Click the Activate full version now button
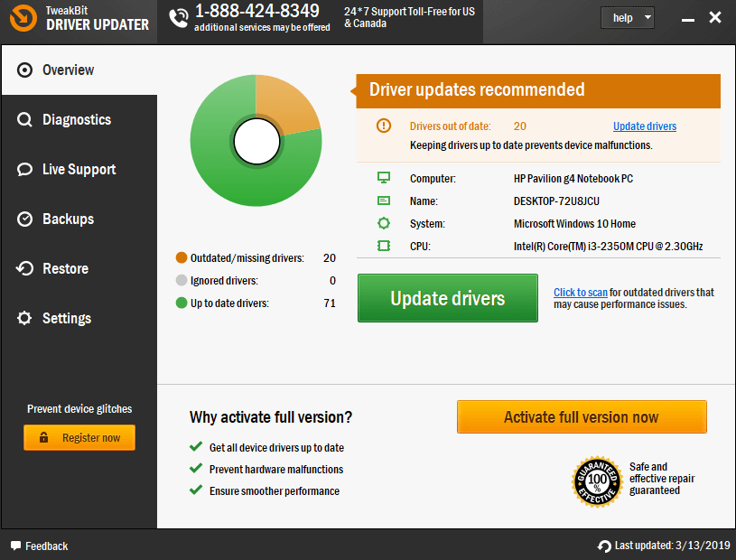This screenshot has width=736, height=560. tap(582, 416)
